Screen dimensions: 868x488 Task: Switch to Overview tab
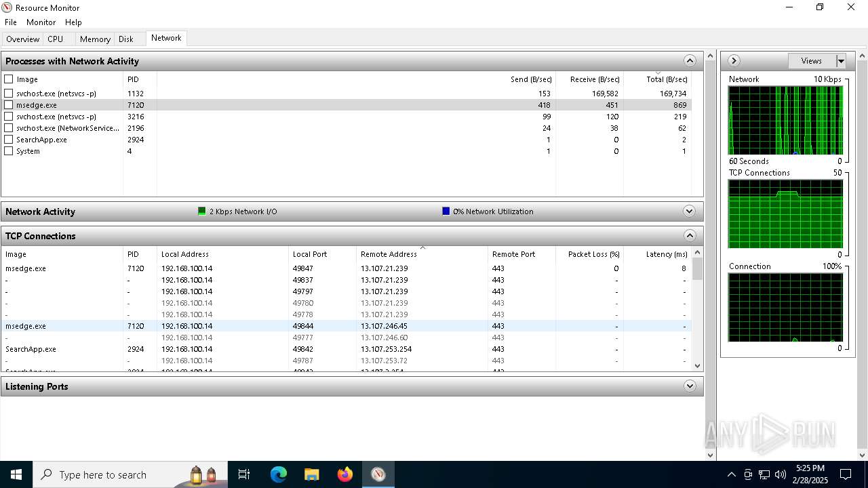click(x=23, y=39)
